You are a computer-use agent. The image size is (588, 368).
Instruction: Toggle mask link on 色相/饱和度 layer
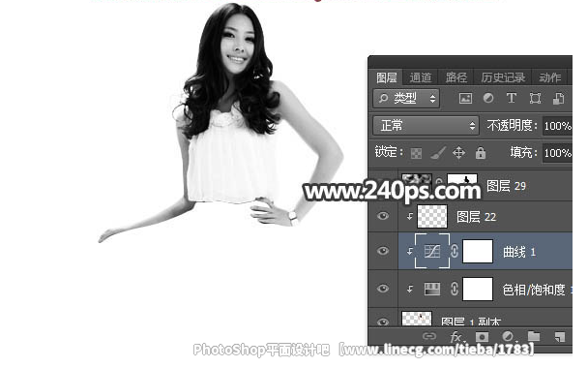[x=455, y=289]
